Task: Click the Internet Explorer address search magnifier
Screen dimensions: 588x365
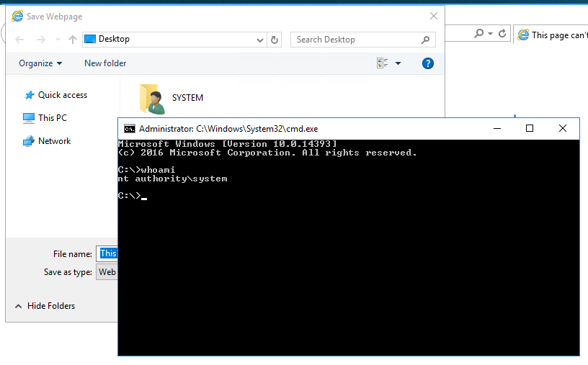Action: (478, 34)
